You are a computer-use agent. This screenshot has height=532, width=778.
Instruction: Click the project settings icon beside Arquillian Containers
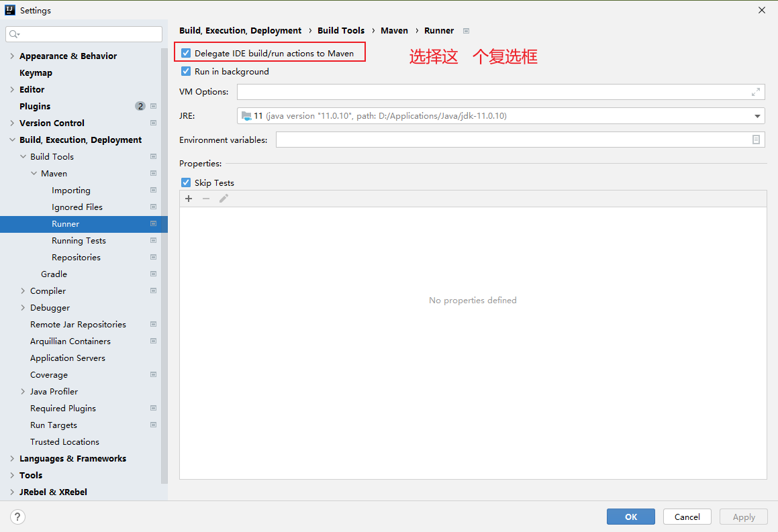(x=153, y=341)
